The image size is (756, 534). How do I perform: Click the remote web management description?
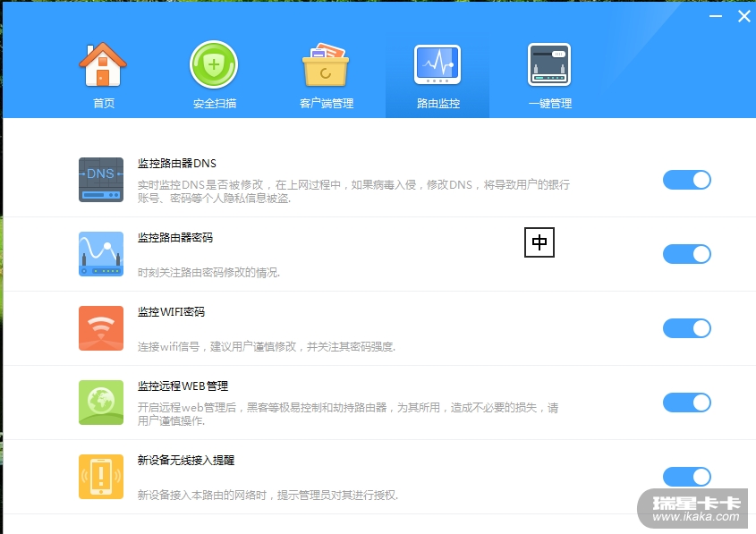348,414
